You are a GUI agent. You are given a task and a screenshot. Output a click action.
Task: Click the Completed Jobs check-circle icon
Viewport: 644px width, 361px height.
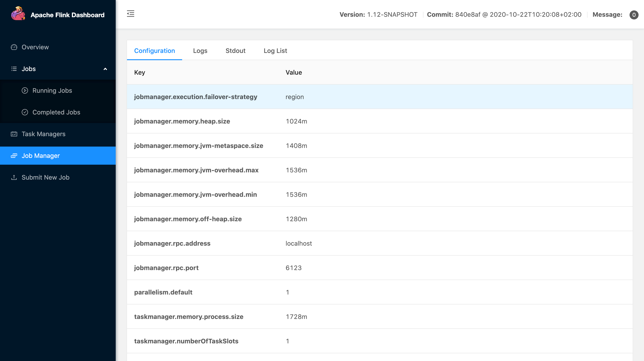point(25,112)
